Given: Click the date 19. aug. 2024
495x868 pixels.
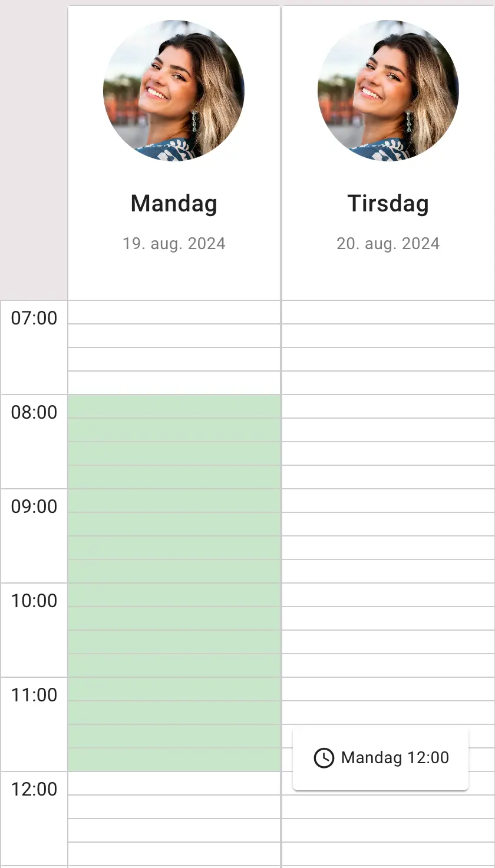Looking at the screenshot, I should point(174,244).
